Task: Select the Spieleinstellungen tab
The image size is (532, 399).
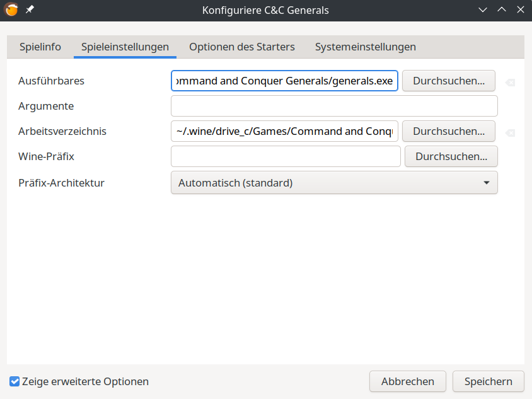Action: 125,47
